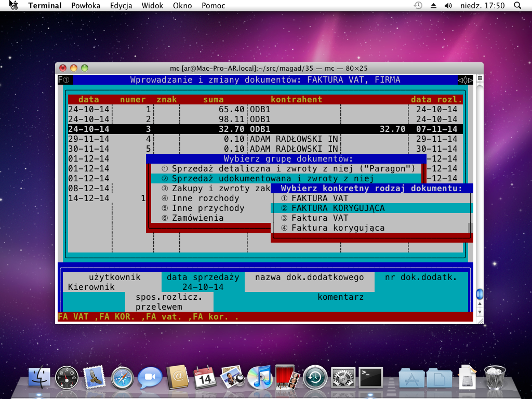This screenshot has height=399, width=532.
Task: Click the F① help indicator in the mc header
Action: [64, 79]
